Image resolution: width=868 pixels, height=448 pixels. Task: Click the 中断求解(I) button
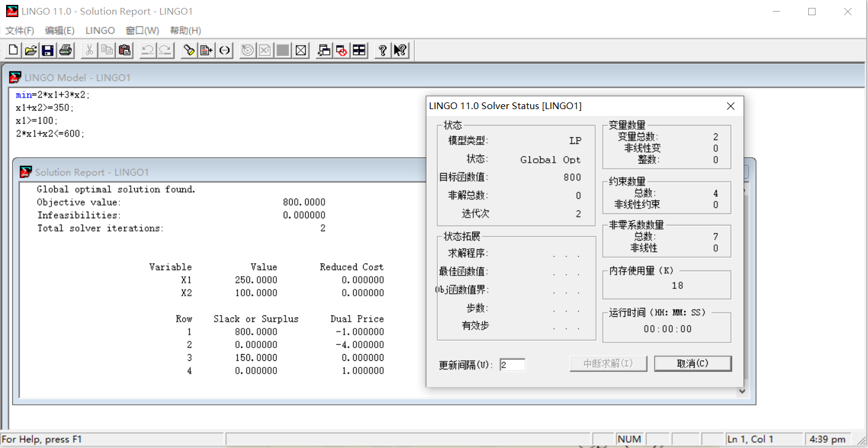point(608,363)
